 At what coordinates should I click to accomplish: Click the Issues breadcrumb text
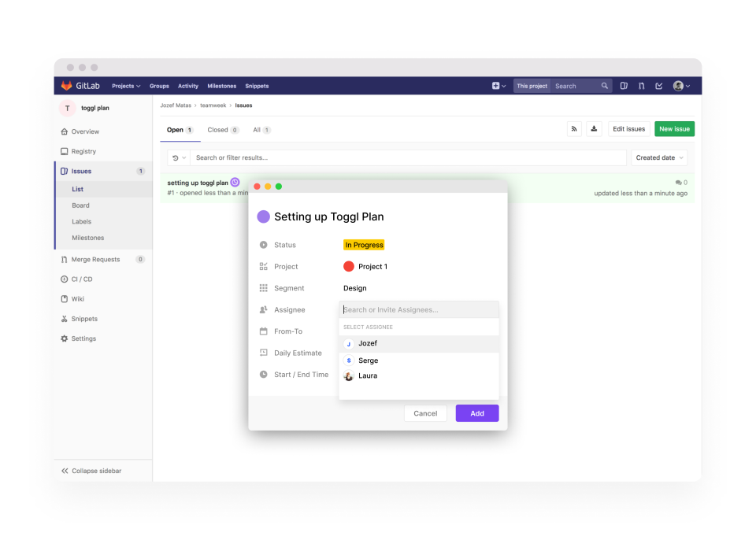click(243, 105)
